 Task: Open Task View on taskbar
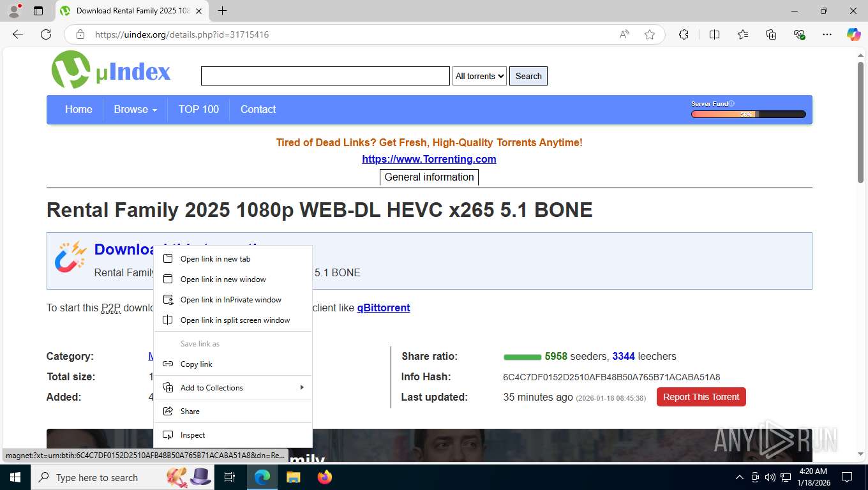[230, 477]
